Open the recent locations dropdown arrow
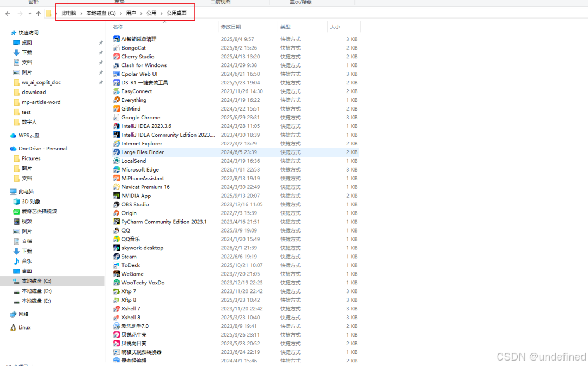This screenshot has width=588, height=366. click(29, 14)
